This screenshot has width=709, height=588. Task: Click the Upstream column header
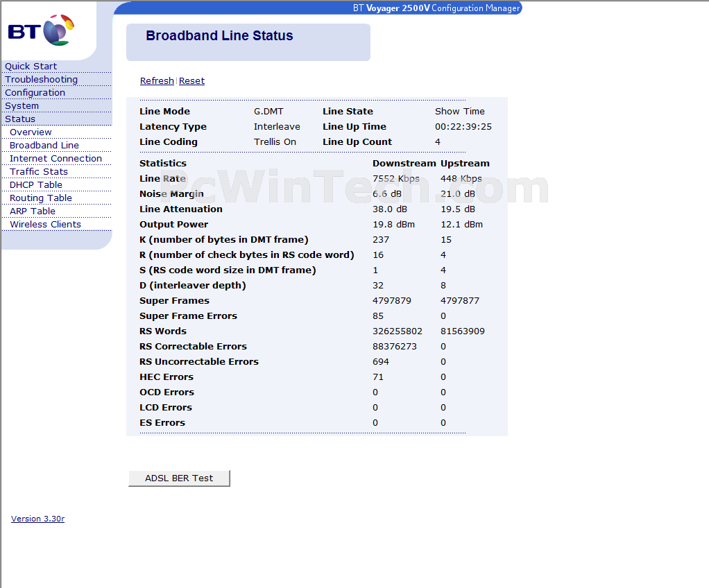coord(465,163)
